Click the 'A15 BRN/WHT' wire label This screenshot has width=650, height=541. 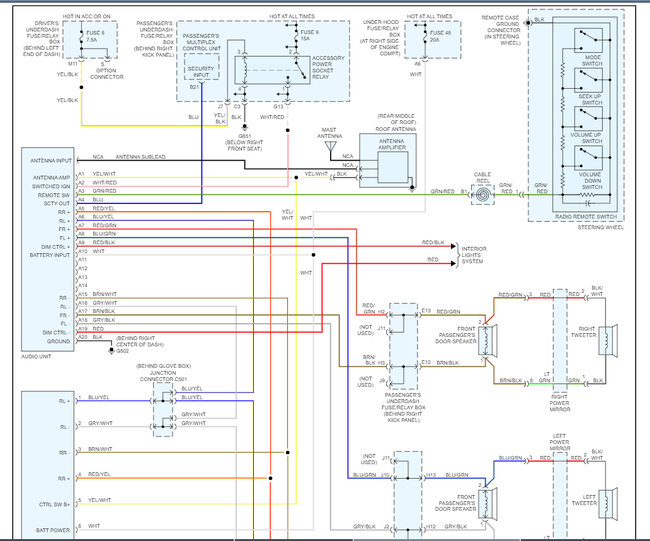click(x=97, y=294)
